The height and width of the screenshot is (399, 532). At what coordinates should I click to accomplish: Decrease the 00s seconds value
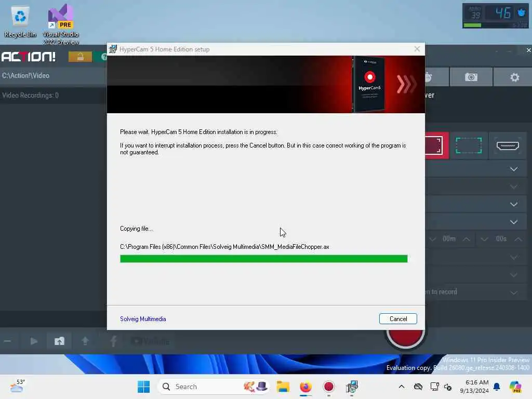click(484, 239)
